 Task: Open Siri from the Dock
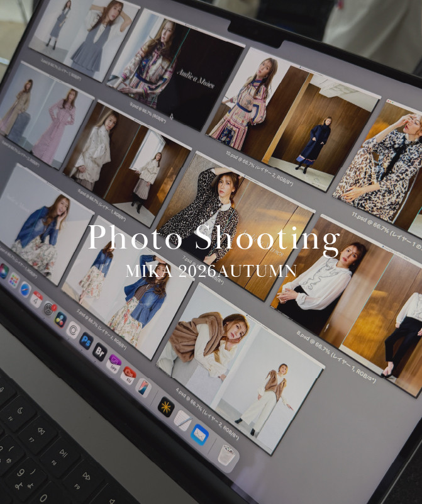pyautogui.click(x=3, y=271)
